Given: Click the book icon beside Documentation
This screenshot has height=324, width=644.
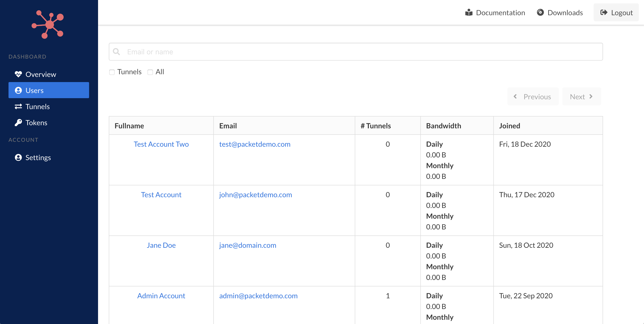Looking at the screenshot, I should pyautogui.click(x=469, y=13).
